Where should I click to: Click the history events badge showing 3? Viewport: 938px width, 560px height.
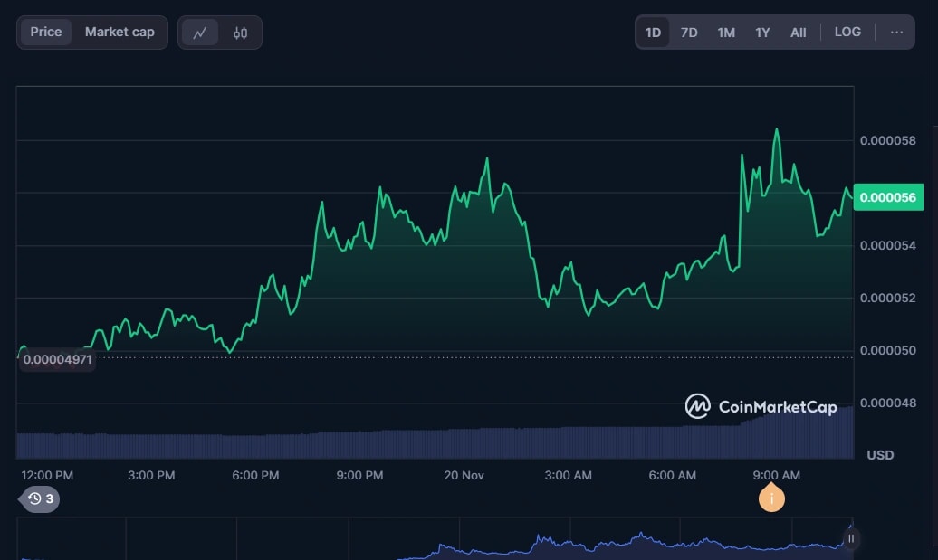[x=40, y=498]
